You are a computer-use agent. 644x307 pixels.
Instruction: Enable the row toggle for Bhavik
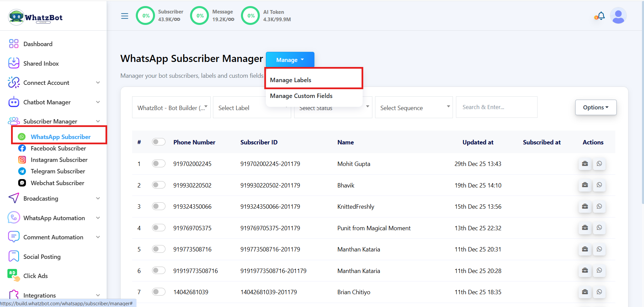158,185
